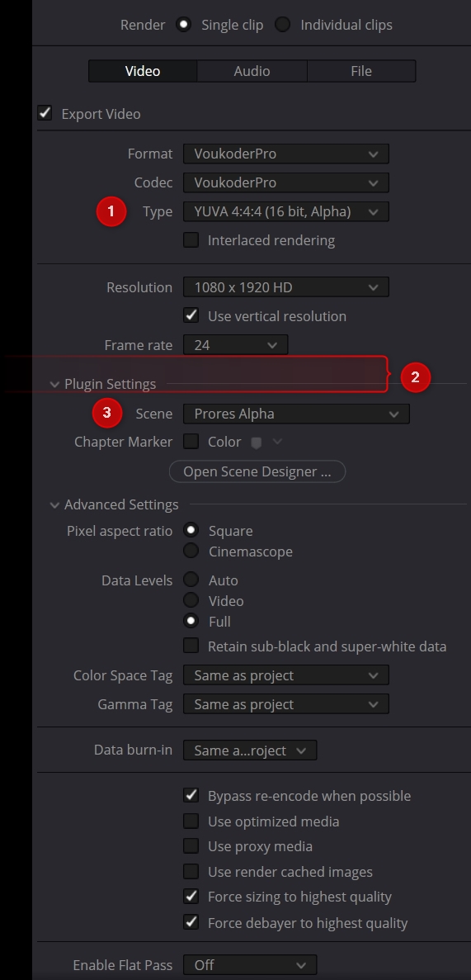Open the Chapter Marker color chevron
Image resolution: width=471 pixels, height=980 pixels.
pos(277,442)
